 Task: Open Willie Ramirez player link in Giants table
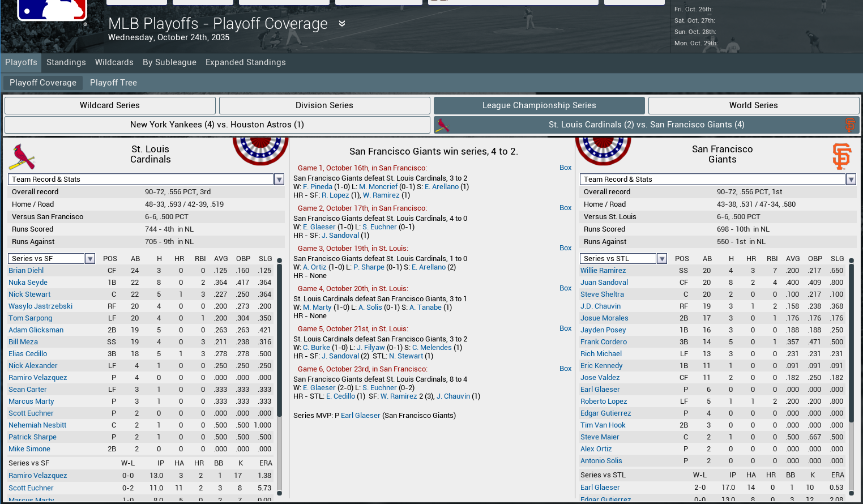coord(603,271)
